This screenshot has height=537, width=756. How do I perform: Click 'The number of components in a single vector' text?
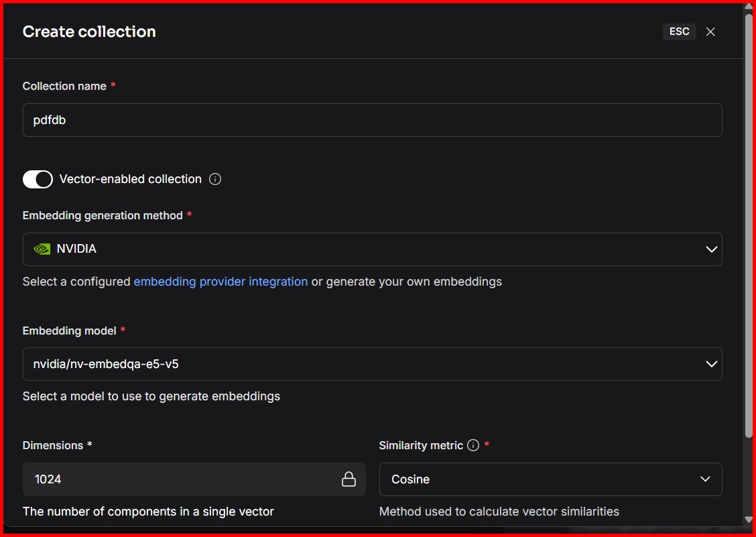click(x=148, y=512)
